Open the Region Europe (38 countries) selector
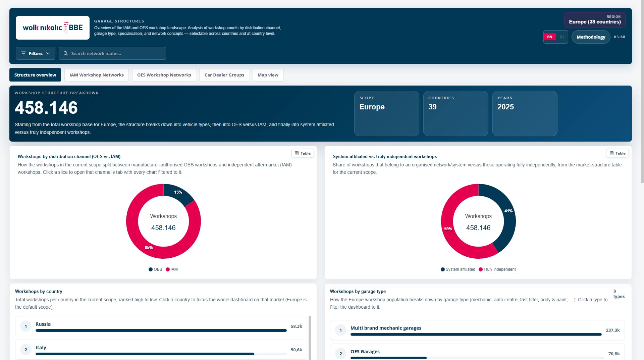 point(595,20)
